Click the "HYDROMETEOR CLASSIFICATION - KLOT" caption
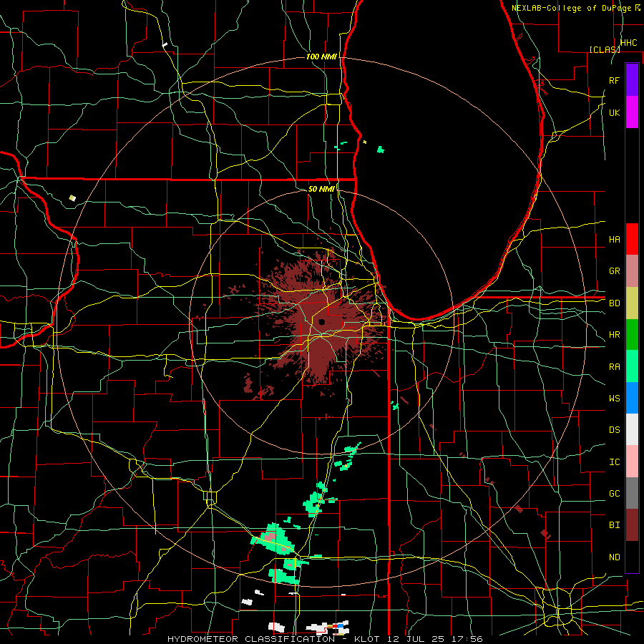The height and width of the screenshot is (644, 644). (x=273, y=639)
